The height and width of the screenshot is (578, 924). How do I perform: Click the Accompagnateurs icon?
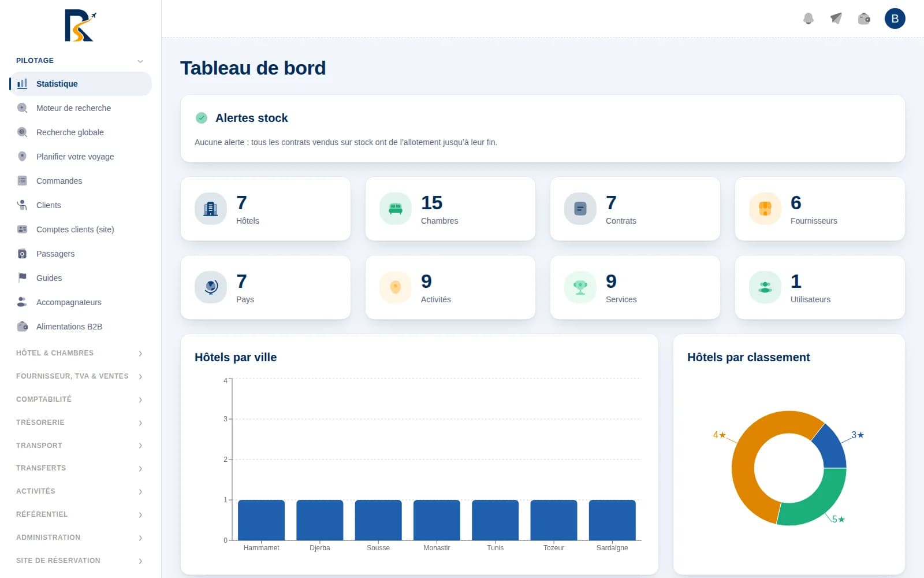22,302
